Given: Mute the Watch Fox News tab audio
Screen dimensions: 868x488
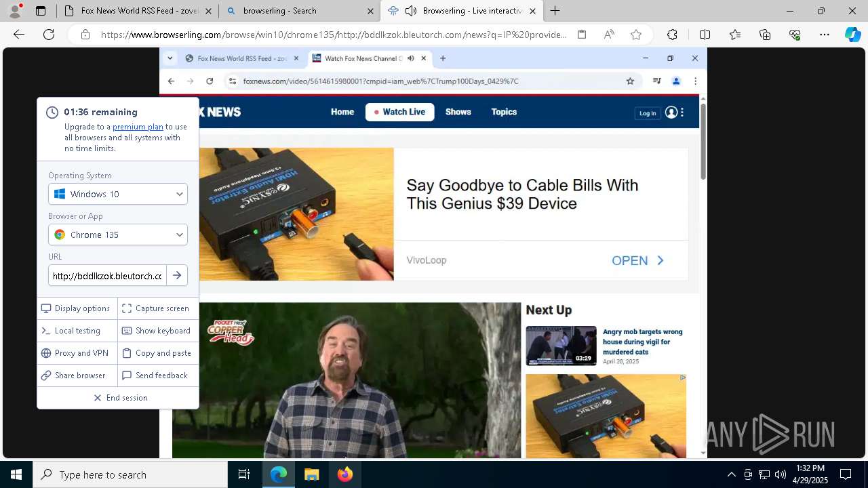Looking at the screenshot, I should click(411, 58).
